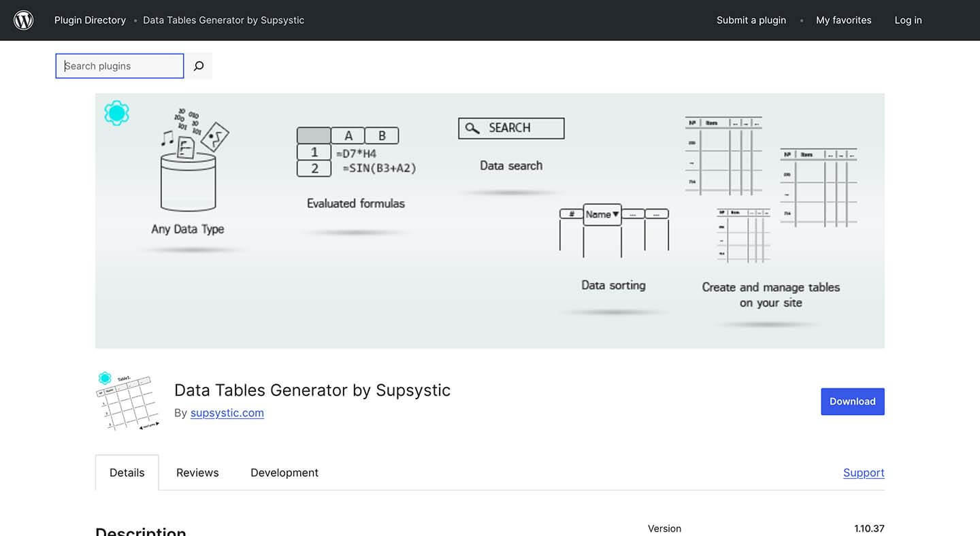Click the WordPress logo icon
The width and height of the screenshot is (980, 536).
[24, 20]
